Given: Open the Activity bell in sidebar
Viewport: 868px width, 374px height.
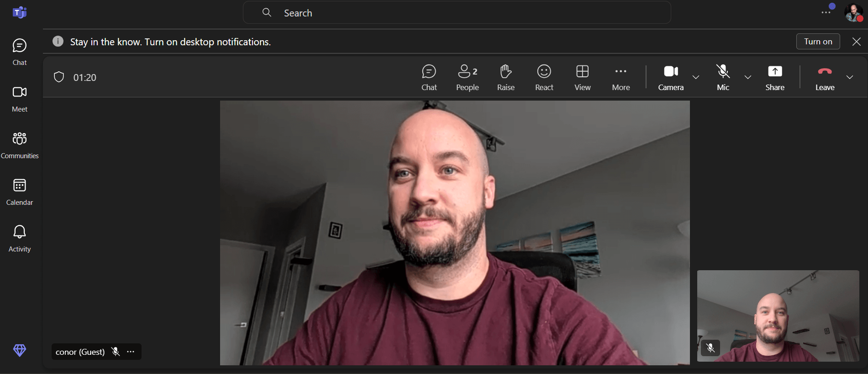Looking at the screenshot, I should (x=20, y=239).
